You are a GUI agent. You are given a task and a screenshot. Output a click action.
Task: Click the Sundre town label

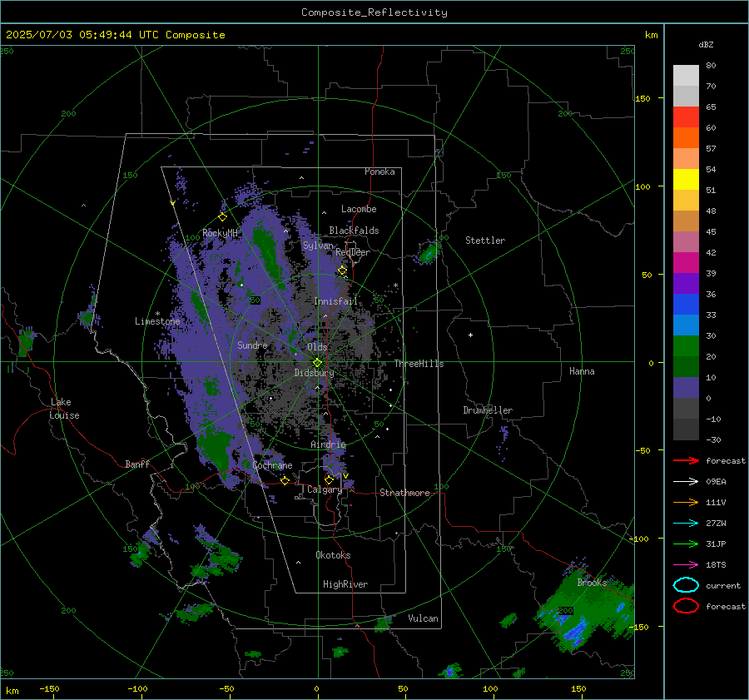click(252, 345)
